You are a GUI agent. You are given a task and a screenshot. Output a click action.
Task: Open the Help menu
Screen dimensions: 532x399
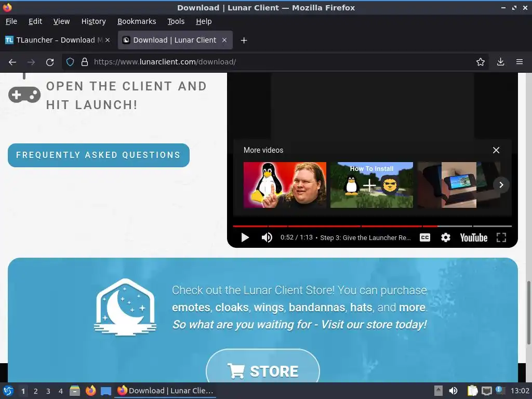click(x=204, y=21)
